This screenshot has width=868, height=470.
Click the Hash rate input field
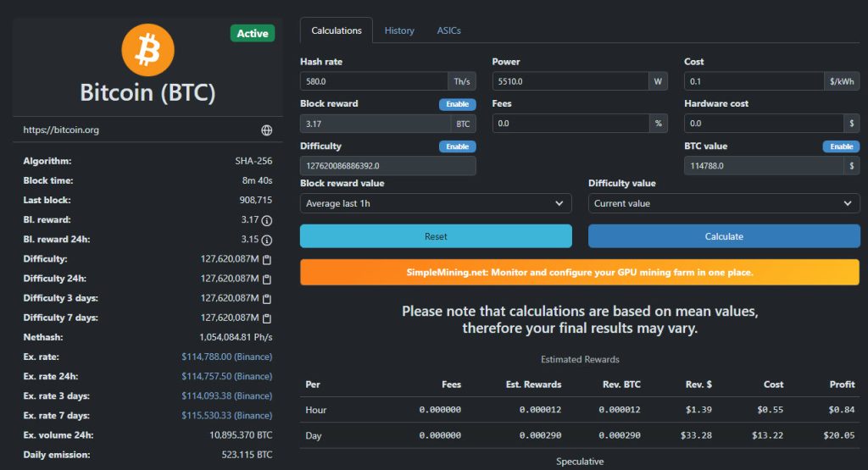(x=374, y=81)
